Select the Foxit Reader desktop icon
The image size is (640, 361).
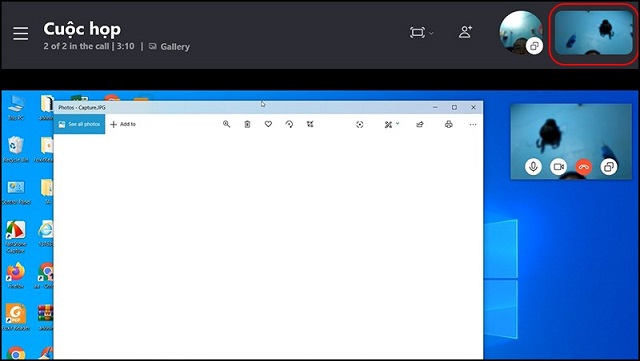point(16,318)
